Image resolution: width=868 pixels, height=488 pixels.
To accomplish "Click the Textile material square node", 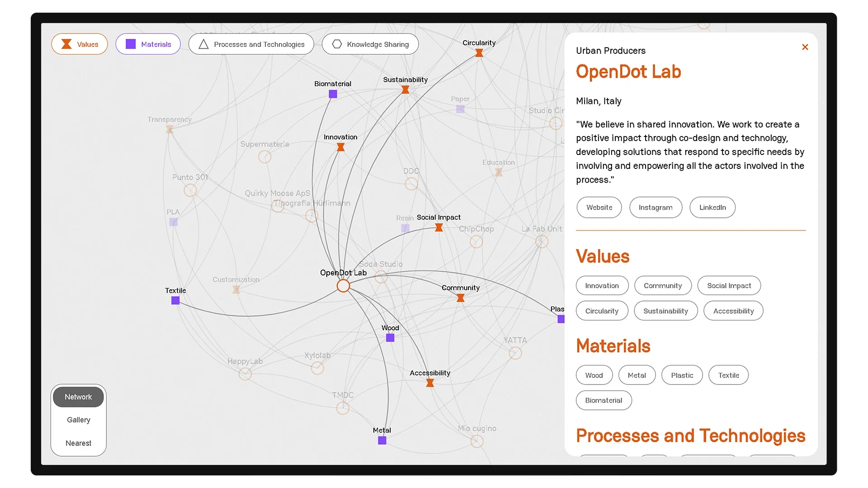I will [x=175, y=300].
